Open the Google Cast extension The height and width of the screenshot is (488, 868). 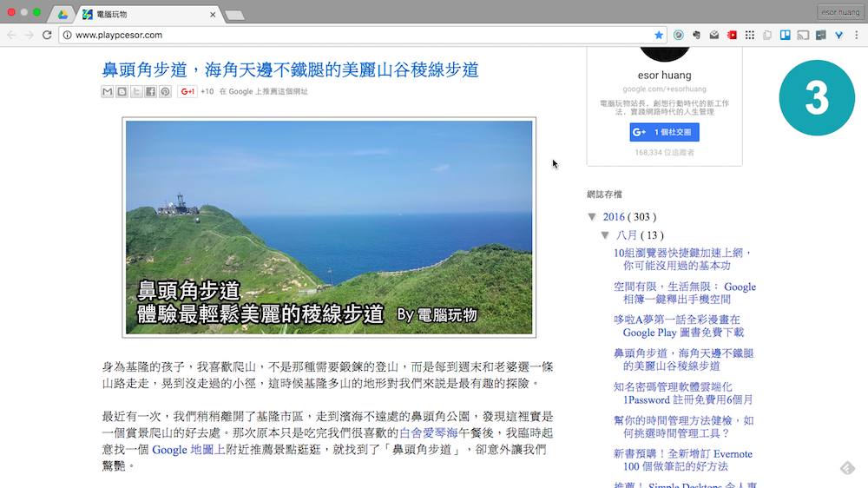[x=803, y=36]
